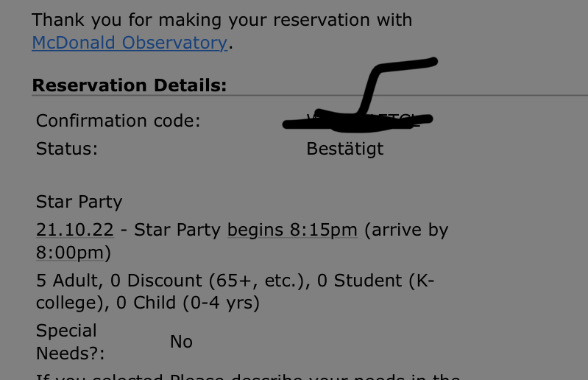Click the Reservation Details heading
The width and height of the screenshot is (588, 380).
[x=130, y=85]
